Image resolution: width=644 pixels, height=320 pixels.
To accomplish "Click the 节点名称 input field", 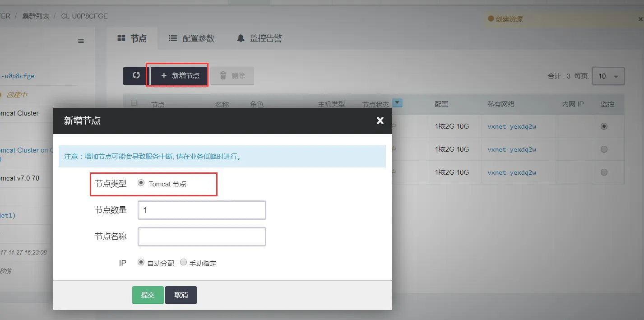I will point(202,237).
